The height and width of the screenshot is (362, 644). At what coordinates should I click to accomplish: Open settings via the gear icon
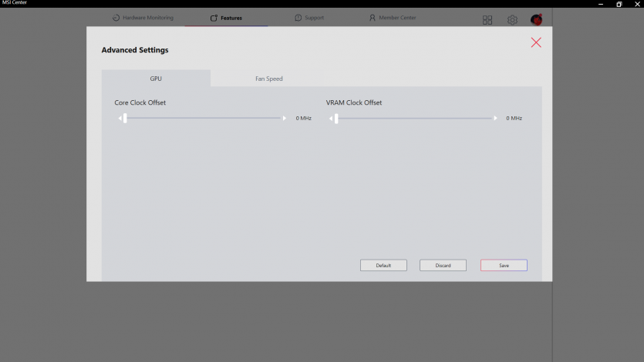click(512, 20)
